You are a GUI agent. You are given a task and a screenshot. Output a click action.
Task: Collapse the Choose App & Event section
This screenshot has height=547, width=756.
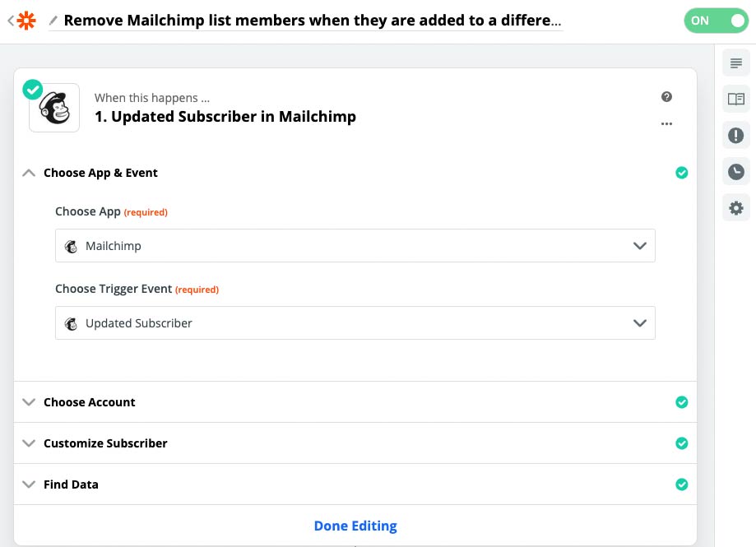point(30,173)
